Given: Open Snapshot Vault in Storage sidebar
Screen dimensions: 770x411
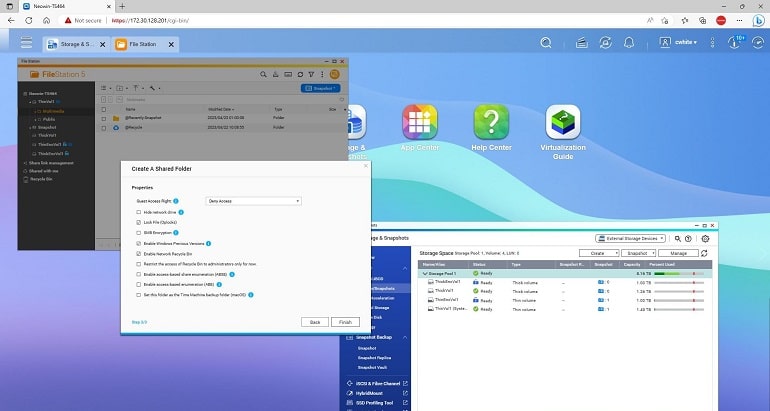Looking at the screenshot, I should click(x=372, y=367).
